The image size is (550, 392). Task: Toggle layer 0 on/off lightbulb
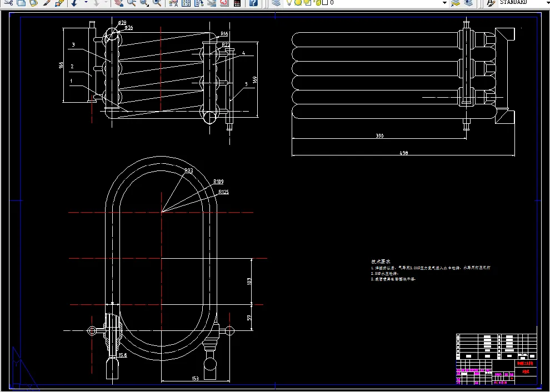(289, 2)
